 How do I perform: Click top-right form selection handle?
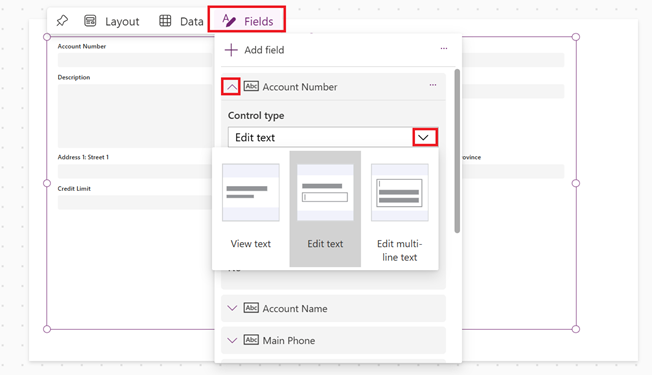[575, 37]
